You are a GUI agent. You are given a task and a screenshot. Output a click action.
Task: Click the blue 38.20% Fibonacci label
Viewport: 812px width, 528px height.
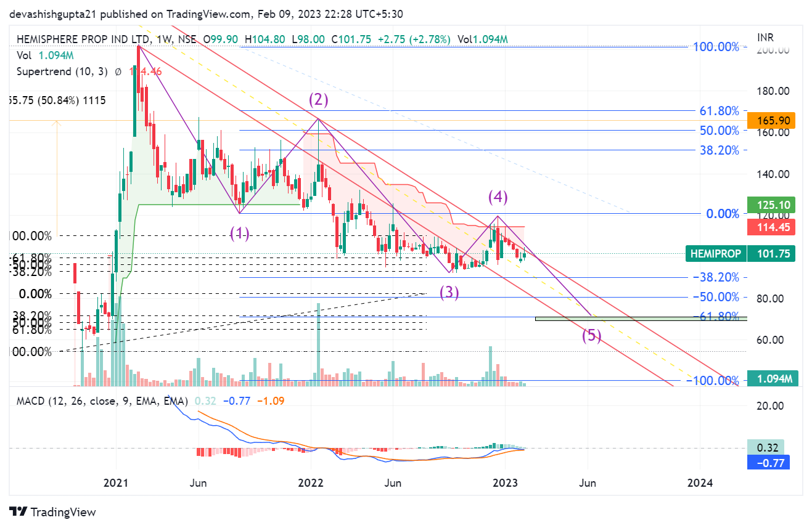[x=720, y=150]
